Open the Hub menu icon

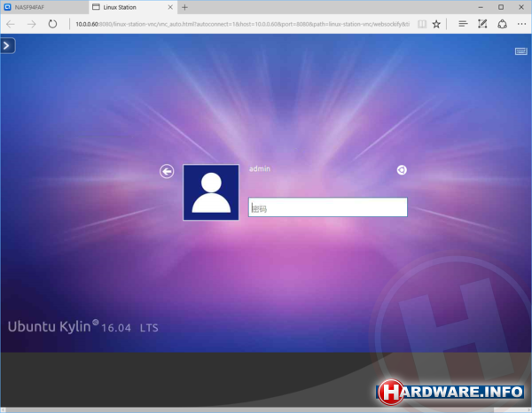click(x=463, y=24)
